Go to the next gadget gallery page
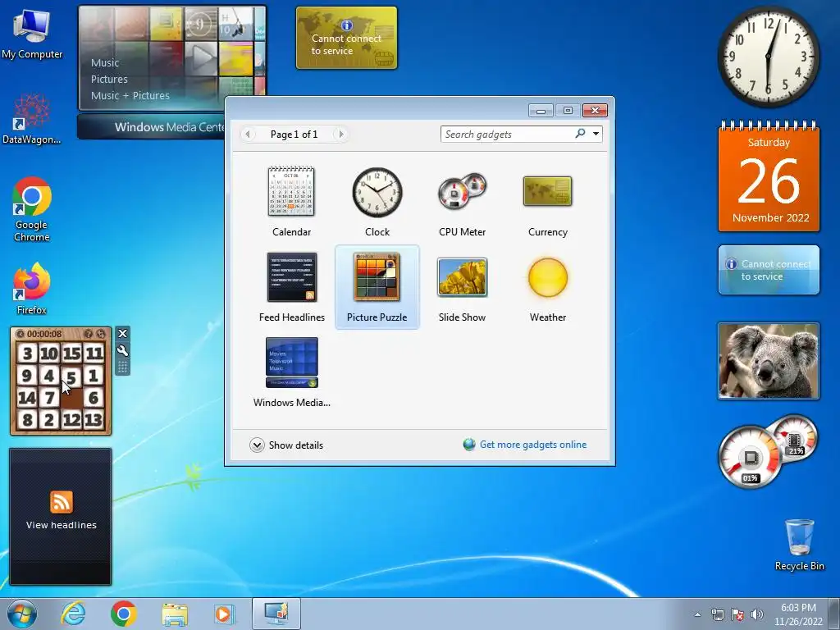The image size is (840, 630). 340,134
